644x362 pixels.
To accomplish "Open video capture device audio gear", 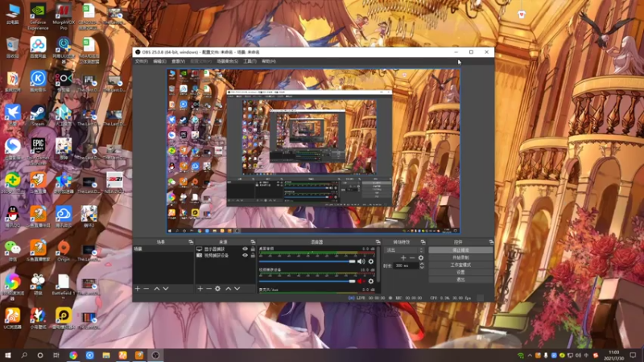I will [x=371, y=281].
